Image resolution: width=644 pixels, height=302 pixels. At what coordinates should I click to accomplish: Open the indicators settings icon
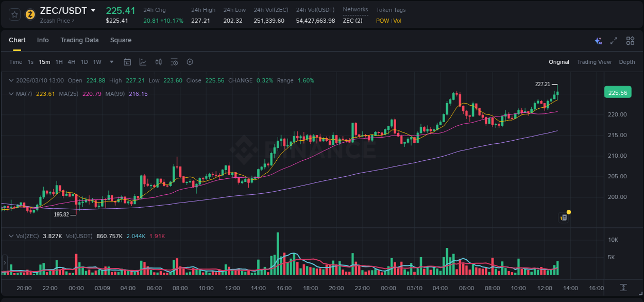(174, 62)
